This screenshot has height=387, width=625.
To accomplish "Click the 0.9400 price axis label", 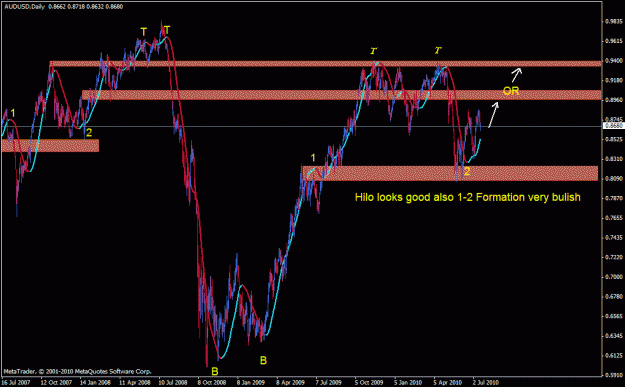I will (614, 61).
